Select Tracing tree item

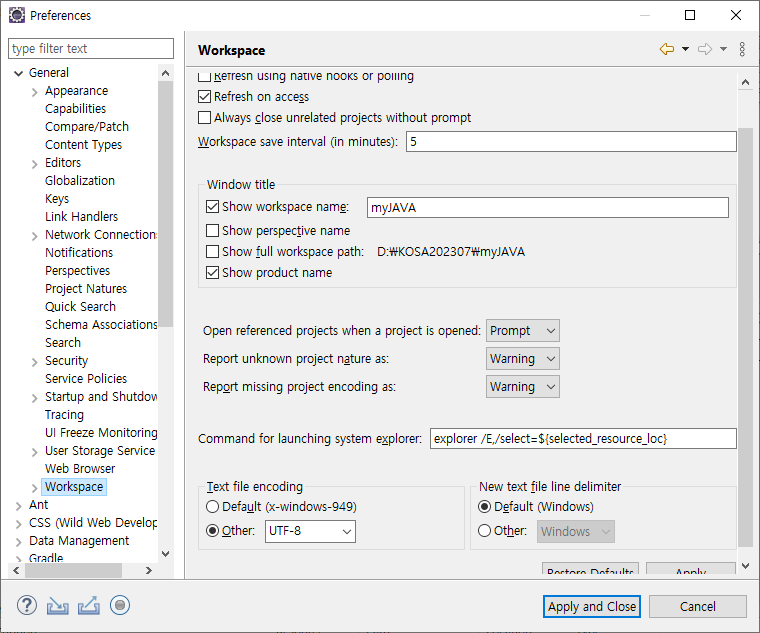point(64,415)
